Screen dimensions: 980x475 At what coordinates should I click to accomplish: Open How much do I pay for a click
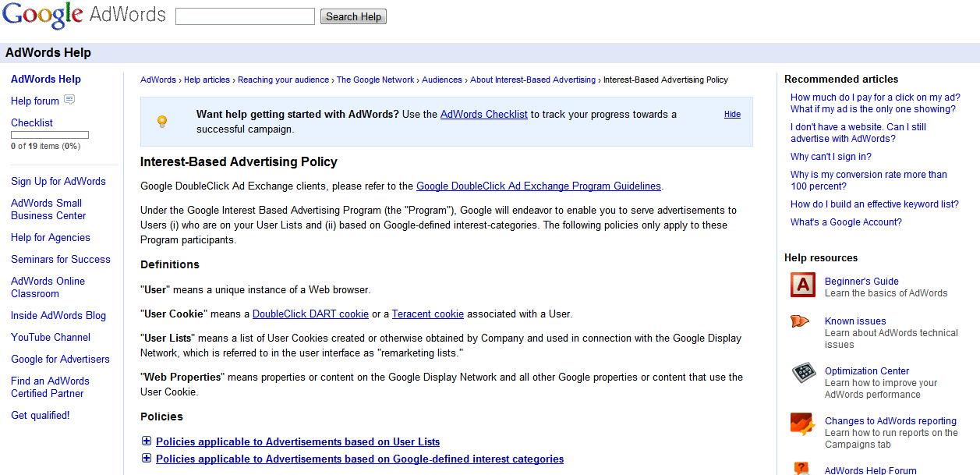[876, 97]
